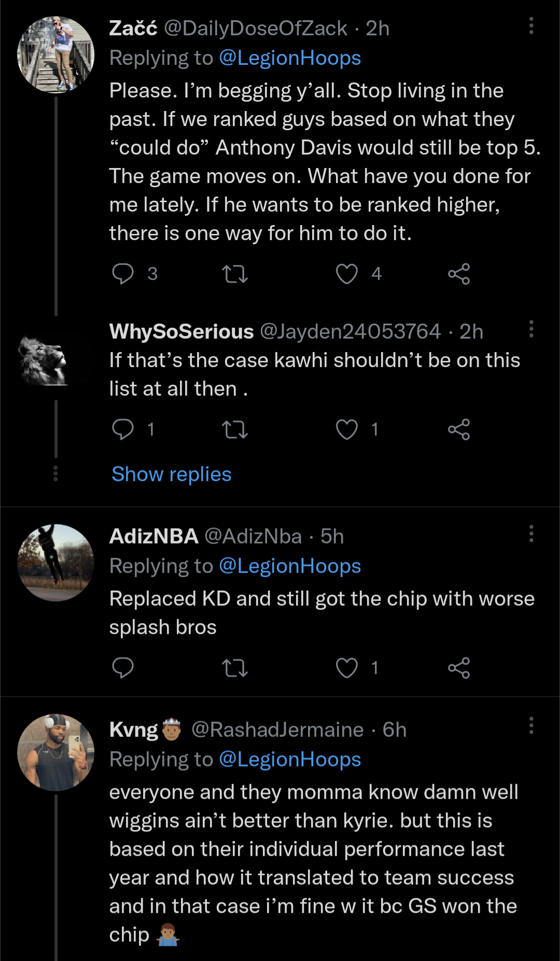Screen dimensions: 560x961
Task: Open more options on Kvng's tweet
Action: pyautogui.click(x=531, y=726)
